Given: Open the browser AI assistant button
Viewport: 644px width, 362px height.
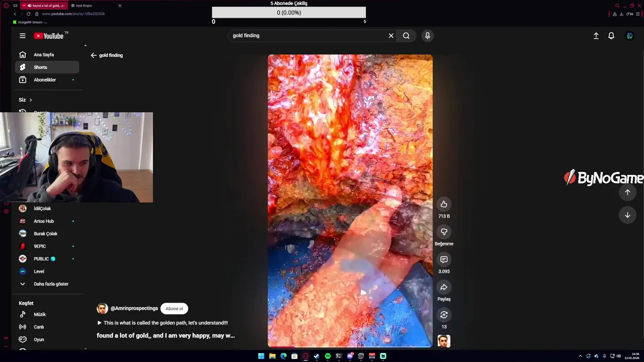Looking at the screenshot, I should tap(629, 14).
